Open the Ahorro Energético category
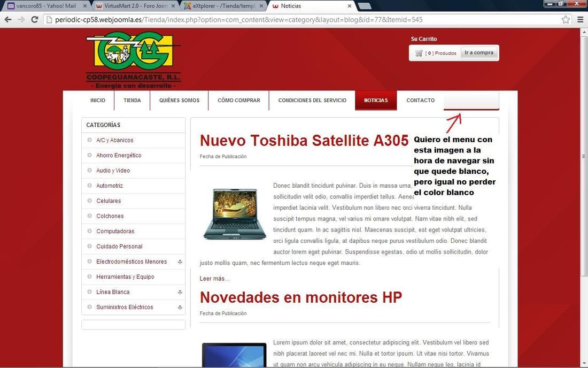The height and width of the screenshot is (368, 588). 119,155
